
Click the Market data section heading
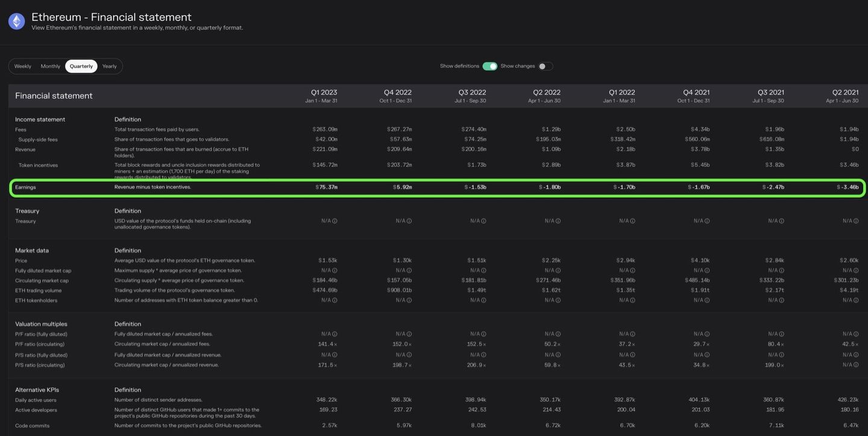tap(32, 251)
